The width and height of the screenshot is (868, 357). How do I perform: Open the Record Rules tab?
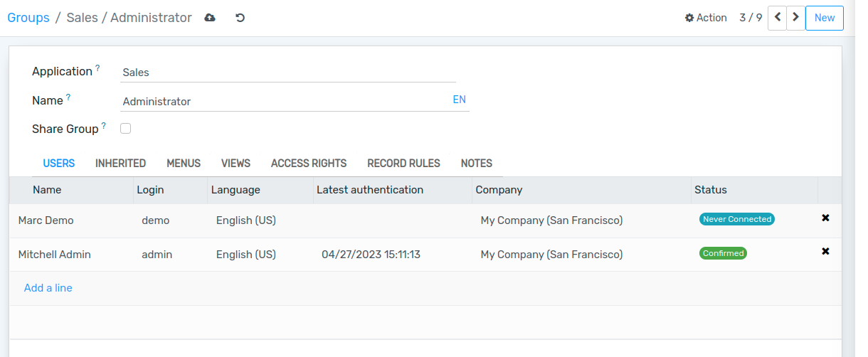(403, 164)
